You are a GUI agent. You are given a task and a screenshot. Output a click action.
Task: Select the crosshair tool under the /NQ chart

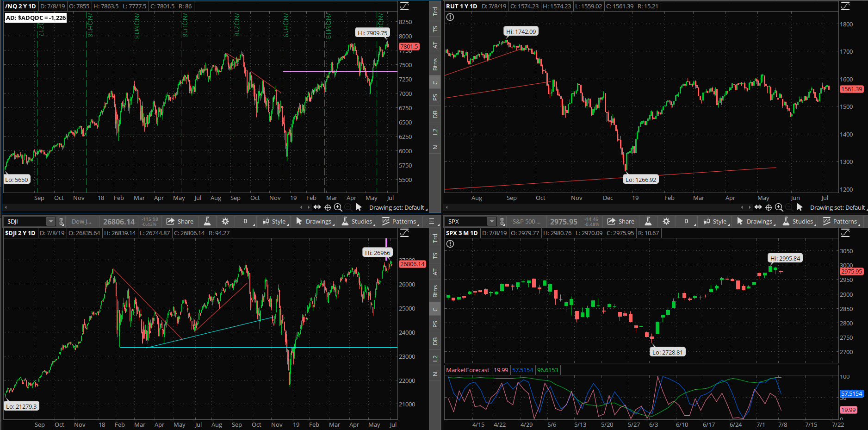328,207
